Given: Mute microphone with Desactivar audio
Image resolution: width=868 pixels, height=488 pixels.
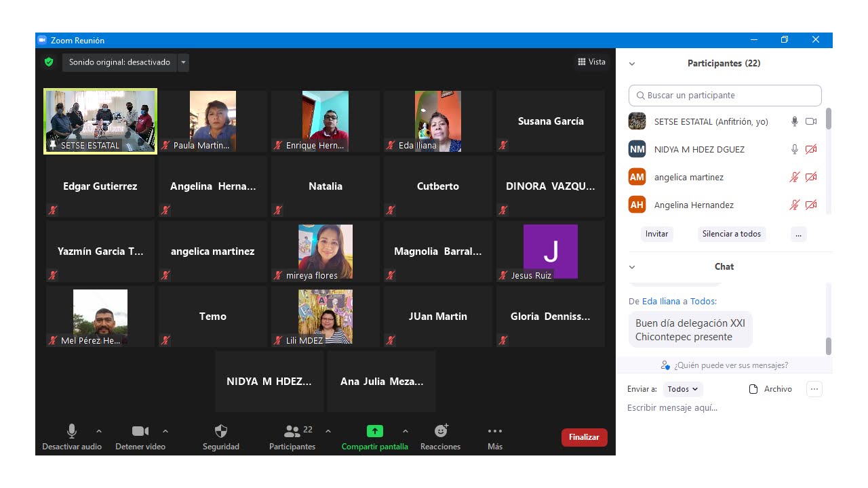Looking at the screenshot, I should [72, 431].
